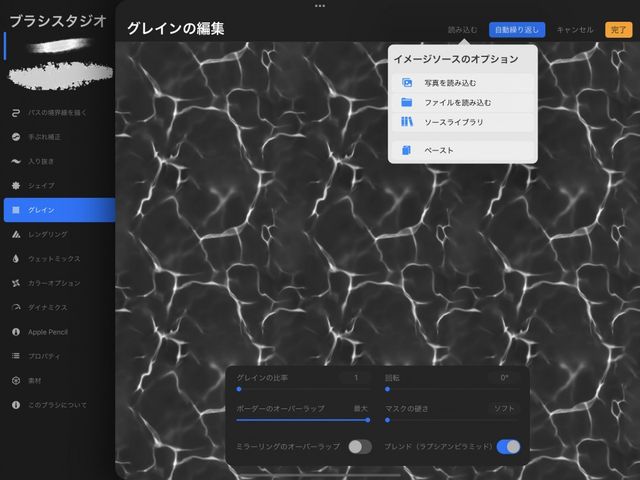Select the グレイン grain section
The image size is (640, 480).
[x=59, y=210]
